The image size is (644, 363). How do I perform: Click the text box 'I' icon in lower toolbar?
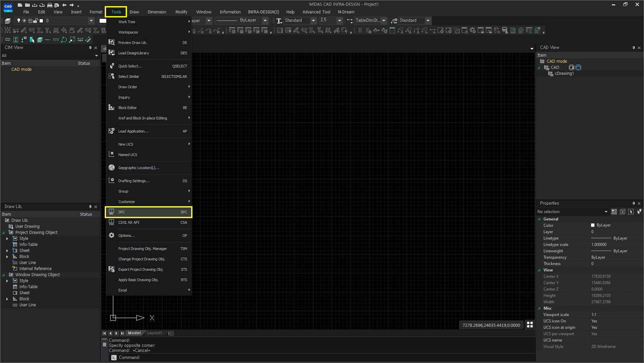(x=16, y=40)
